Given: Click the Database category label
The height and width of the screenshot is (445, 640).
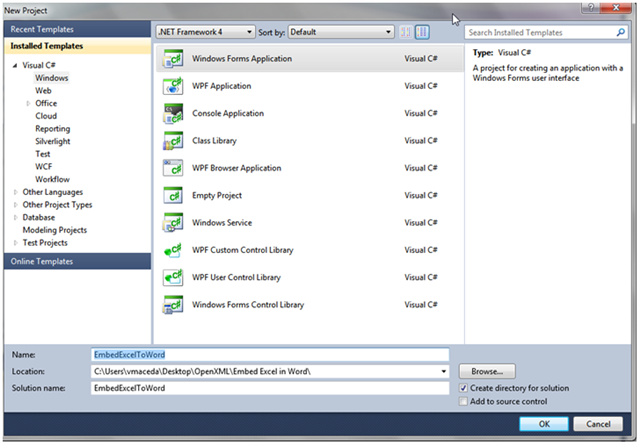Looking at the screenshot, I should 38,217.
